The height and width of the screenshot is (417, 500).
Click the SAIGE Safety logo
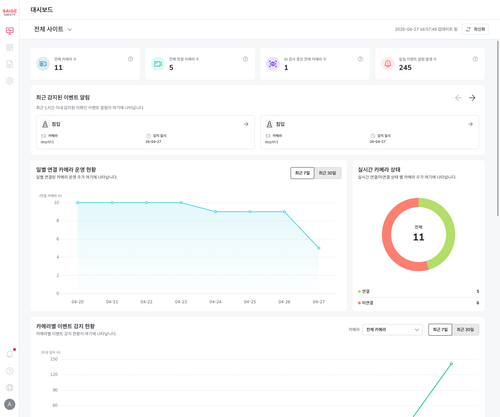10,12
